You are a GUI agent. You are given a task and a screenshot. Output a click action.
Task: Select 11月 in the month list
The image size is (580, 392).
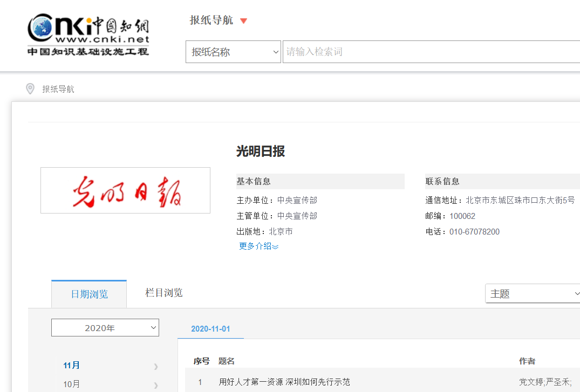tap(71, 366)
